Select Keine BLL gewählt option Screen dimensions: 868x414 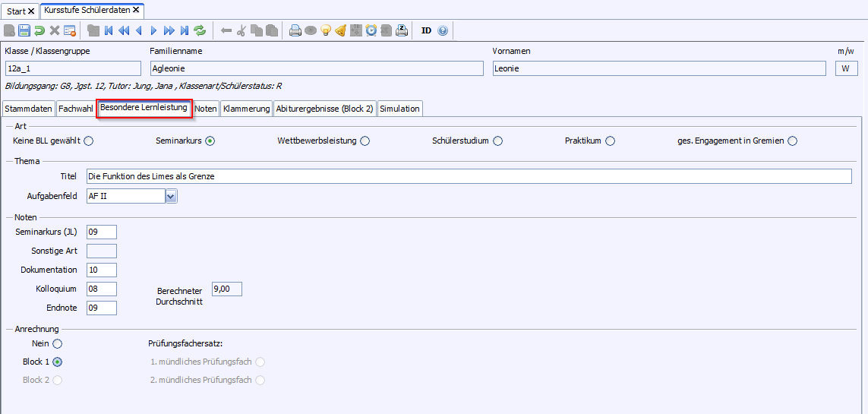coord(89,141)
